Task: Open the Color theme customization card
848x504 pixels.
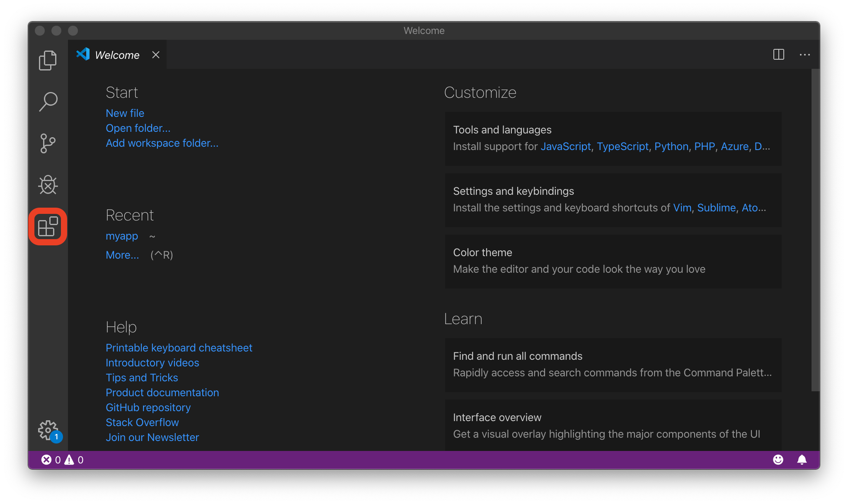Action: [613, 261]
